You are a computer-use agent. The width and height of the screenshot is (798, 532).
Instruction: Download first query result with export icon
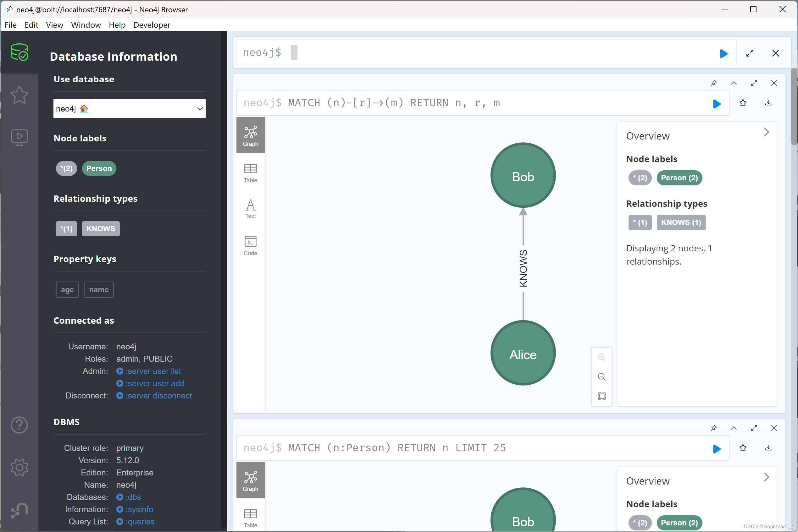point(768,103)
